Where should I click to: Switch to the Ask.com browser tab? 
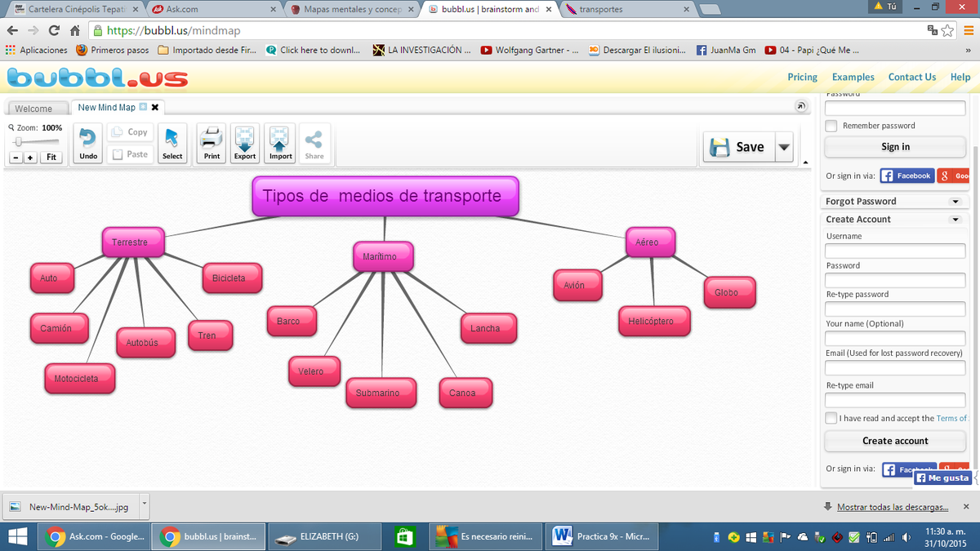214,10
